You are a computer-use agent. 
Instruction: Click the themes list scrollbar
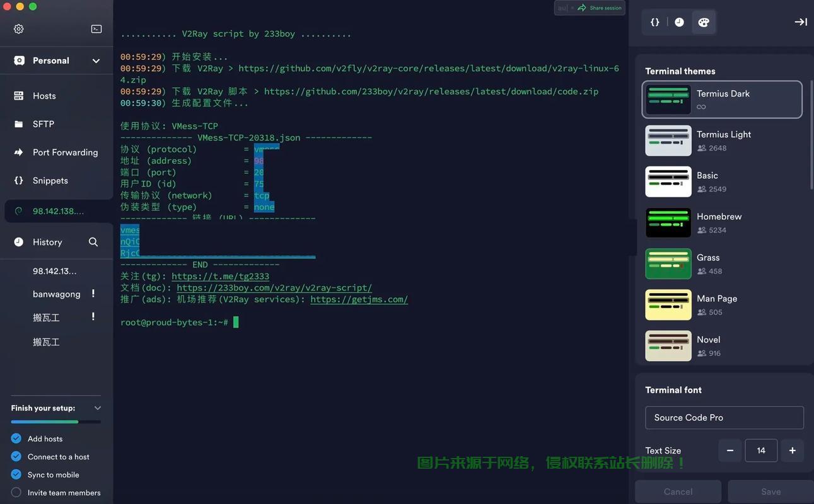pos(811,134)
